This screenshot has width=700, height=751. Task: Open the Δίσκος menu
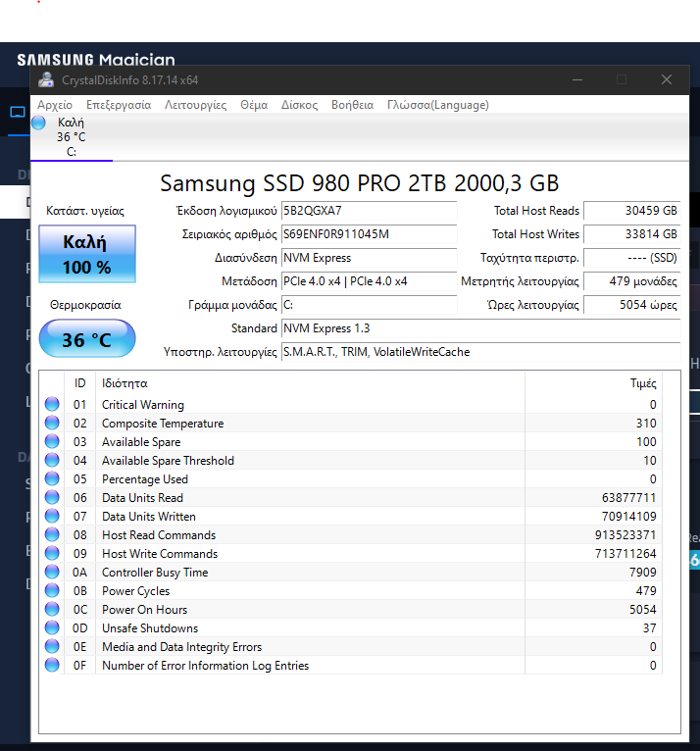coord(299,105)
